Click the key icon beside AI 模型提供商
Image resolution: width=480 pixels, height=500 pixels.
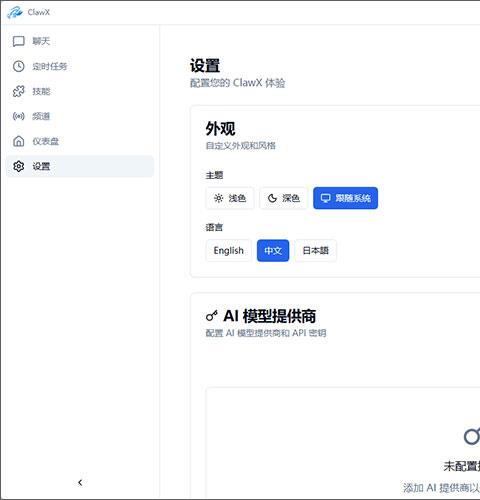[x=212, y=316]
